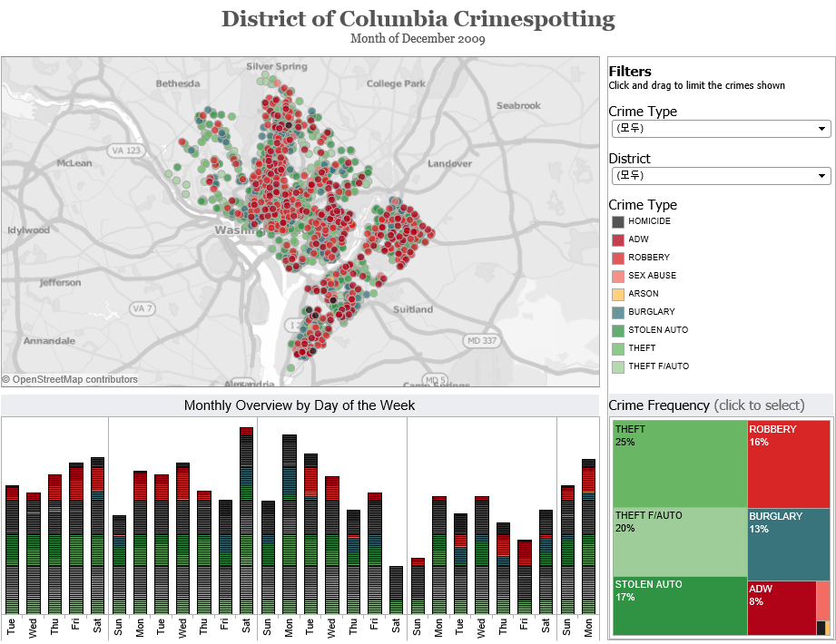Select BURGLARY in the crime legend
Screen dimensions: 836x644
pos(651,312)
